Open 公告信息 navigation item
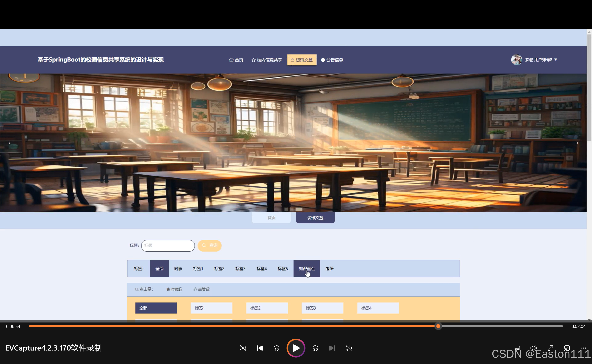Viewport: 592px width, 364px height. click(x=332, y=60)
